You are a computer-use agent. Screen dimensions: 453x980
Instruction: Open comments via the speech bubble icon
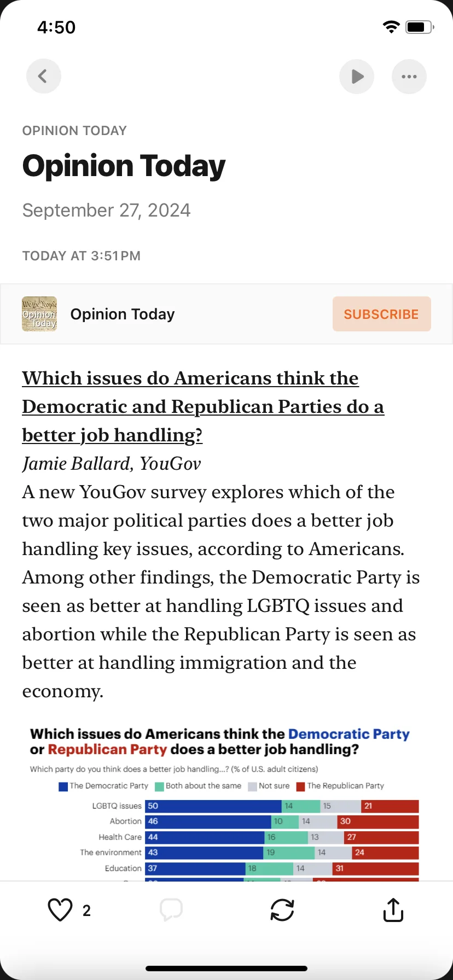171,910
